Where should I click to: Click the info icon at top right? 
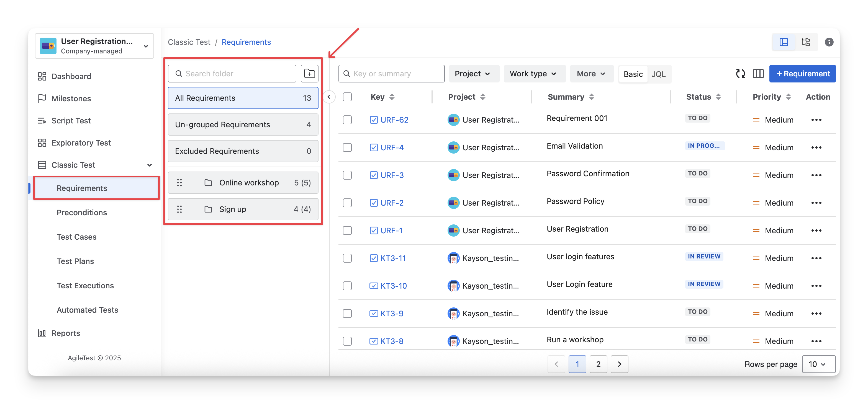(x=829, y=42)
